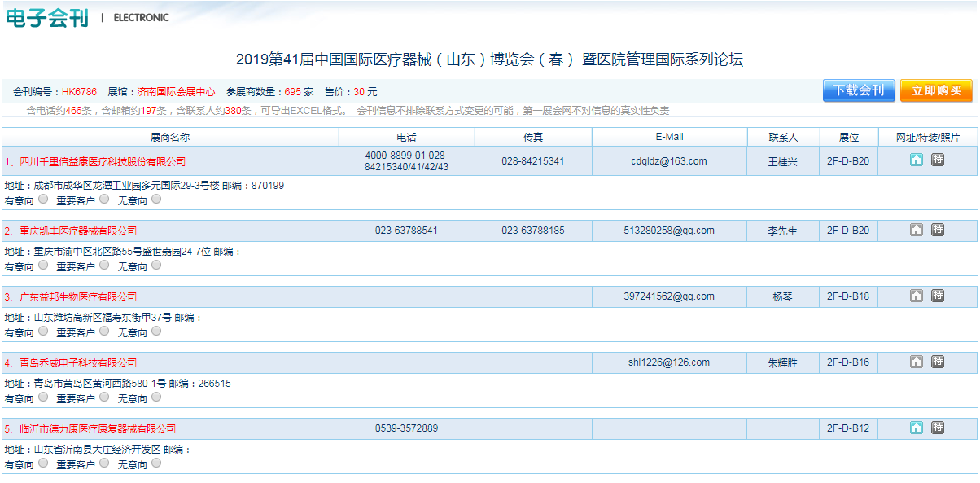This screenshot has height=483, width=980.
Task: Click the 特 icon for 广东益邦生物医疗
Action: tap(938, 296)
